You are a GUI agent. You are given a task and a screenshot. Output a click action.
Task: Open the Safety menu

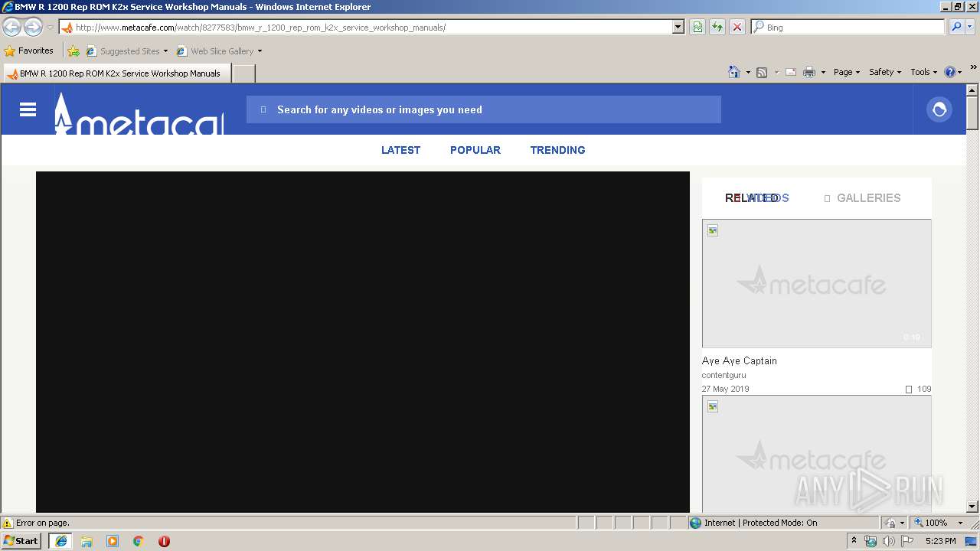[x=885, y=72]
